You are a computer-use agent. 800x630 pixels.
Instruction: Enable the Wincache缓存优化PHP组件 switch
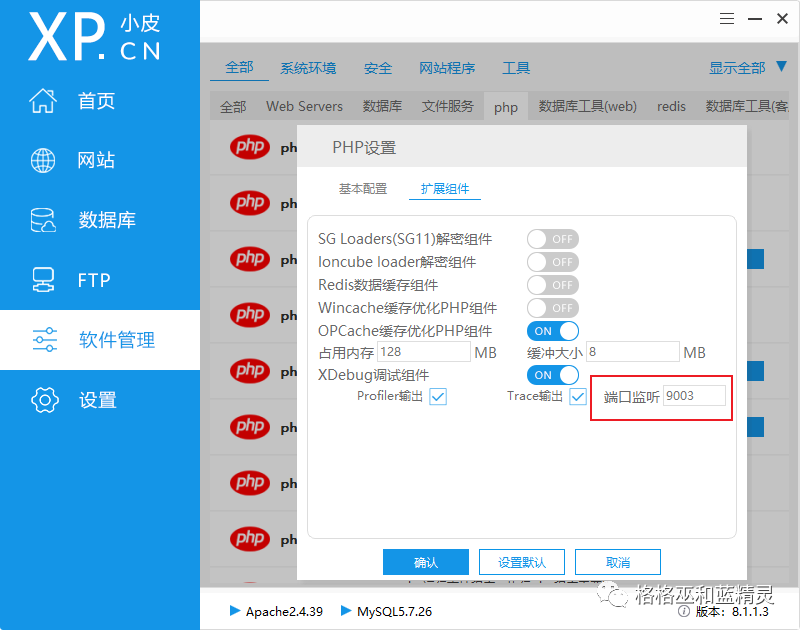click(553, 308)
